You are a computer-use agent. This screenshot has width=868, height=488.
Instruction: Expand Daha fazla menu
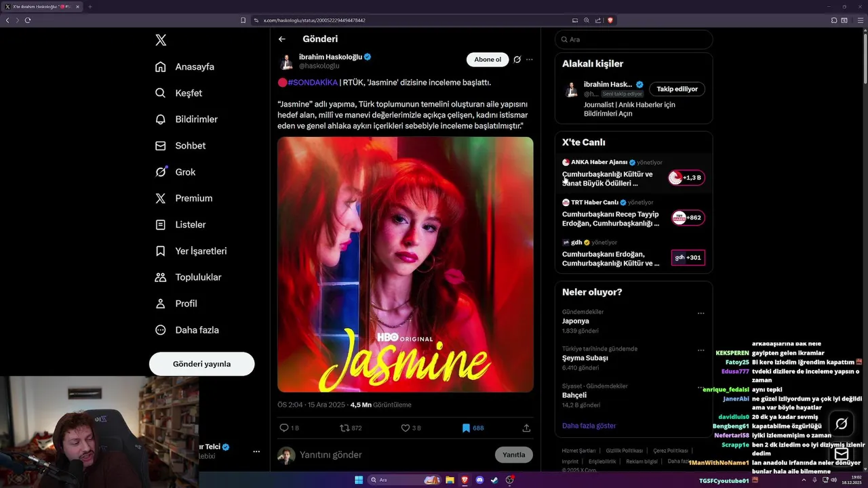click(x=187, y=330)
